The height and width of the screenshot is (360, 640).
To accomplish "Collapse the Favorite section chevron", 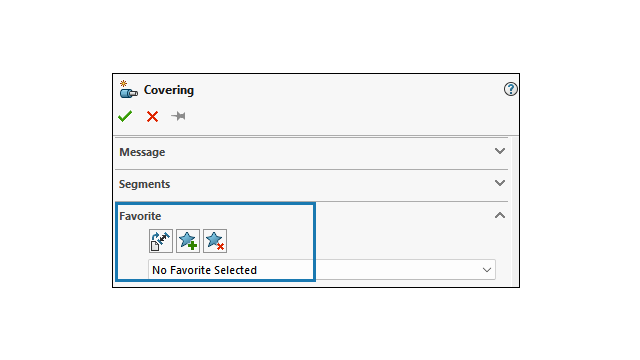I will click(500, 215).
